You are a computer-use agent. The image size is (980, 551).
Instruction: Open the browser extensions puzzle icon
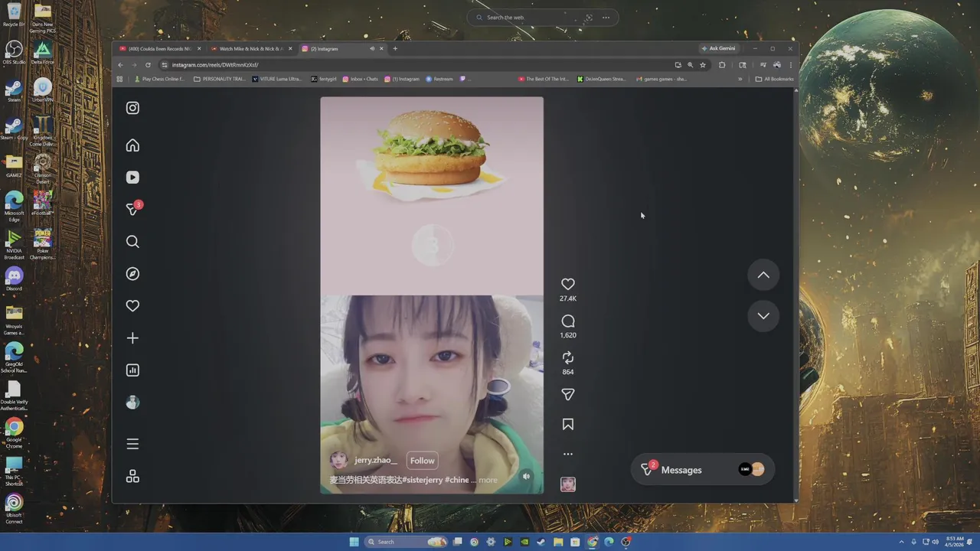click(722, 65)
